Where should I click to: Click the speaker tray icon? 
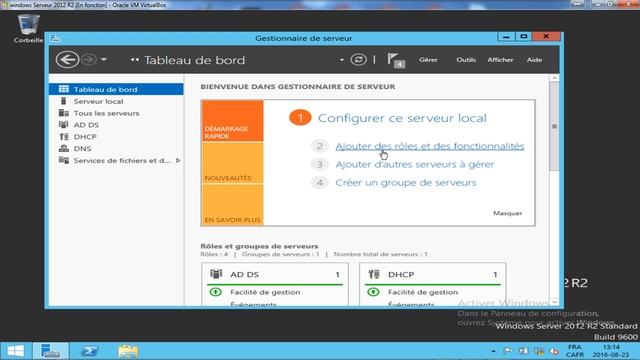pyautogui.click(x=554, y=351)
